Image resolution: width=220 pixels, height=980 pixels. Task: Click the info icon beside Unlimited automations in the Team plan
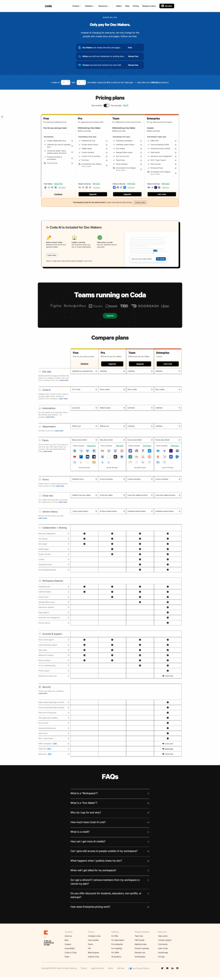[x=141, y=141]
